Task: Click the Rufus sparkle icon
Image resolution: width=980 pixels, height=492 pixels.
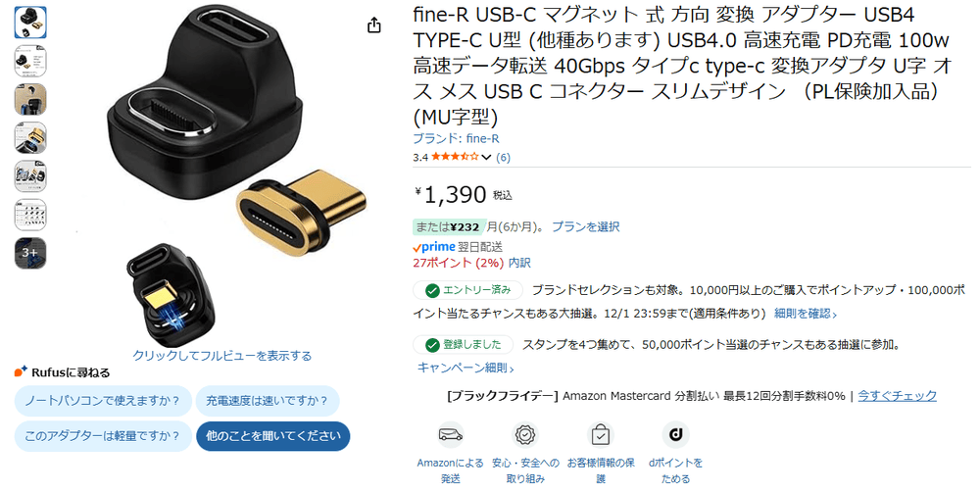Action: (x=21, y=372)
